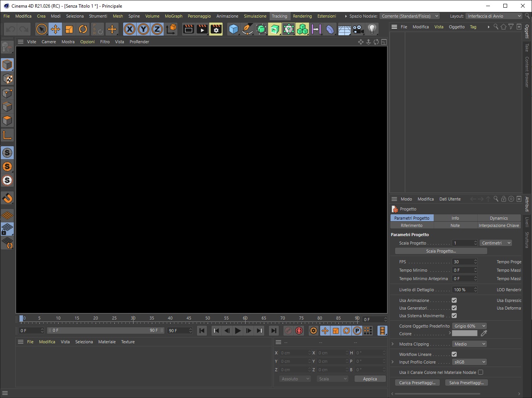This screenshot has height=398, width=532.
Task: Open Colore Oggetto Predefinito Grigio 60% dropdown
Action: 469,326
